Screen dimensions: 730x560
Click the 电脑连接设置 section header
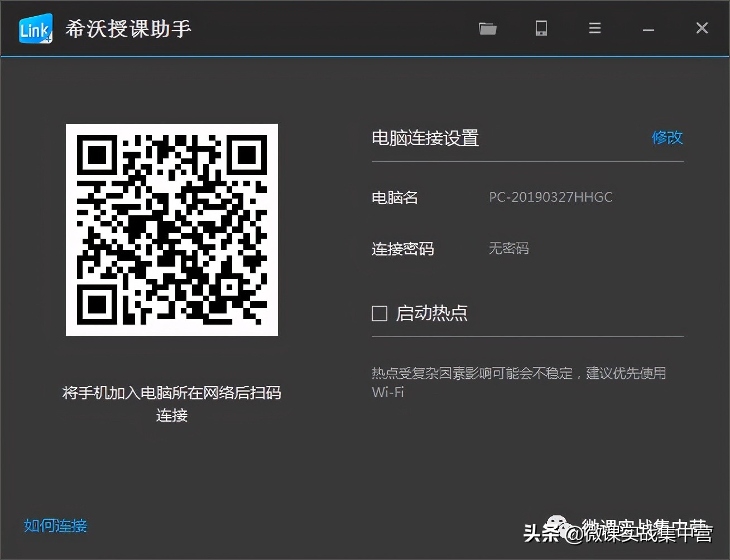(425, 138)
